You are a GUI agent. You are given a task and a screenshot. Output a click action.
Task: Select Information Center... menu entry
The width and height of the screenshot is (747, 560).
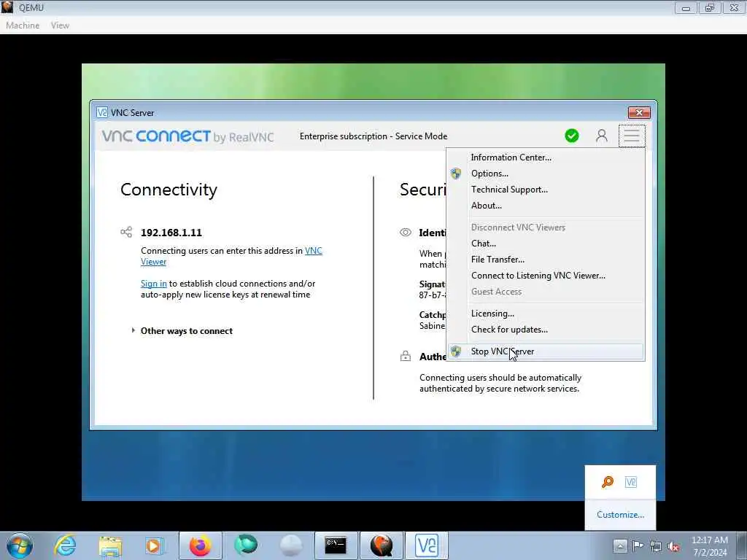[x=546, y=157]
